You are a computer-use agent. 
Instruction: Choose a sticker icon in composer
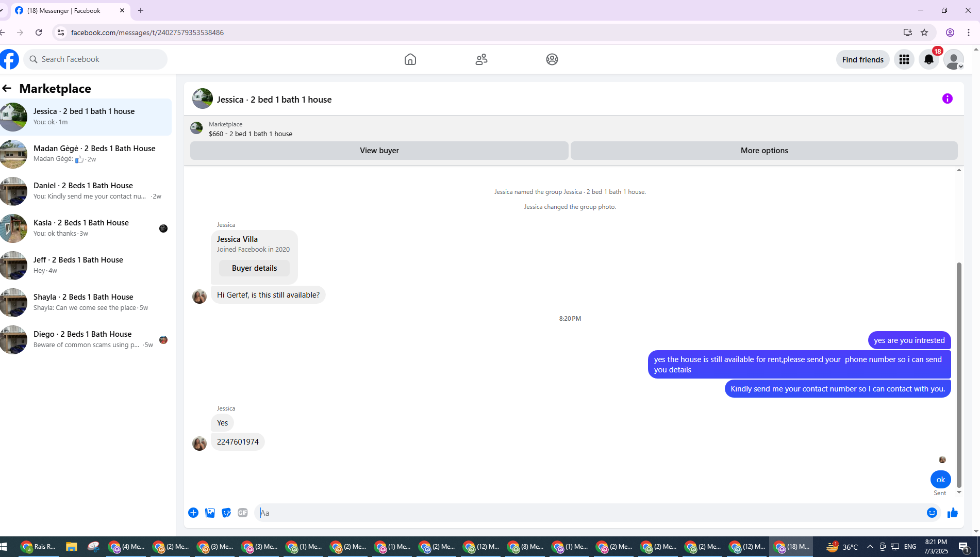pyautogui.click(x=226, y=513)
